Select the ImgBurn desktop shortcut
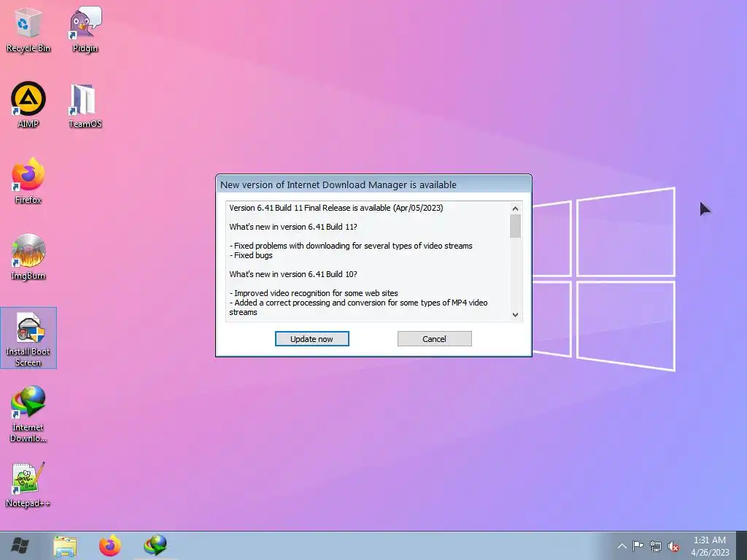This screenshot has width=747, height=560. pos(28,257)
